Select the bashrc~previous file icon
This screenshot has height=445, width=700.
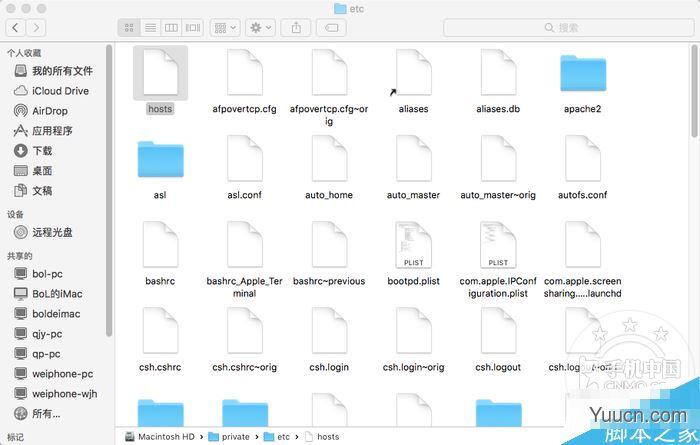coord(329,245)
